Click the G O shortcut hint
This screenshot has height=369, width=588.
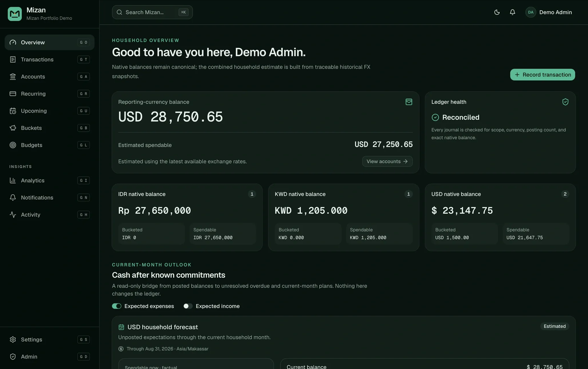pyautogui.click(x=84, y=42)
